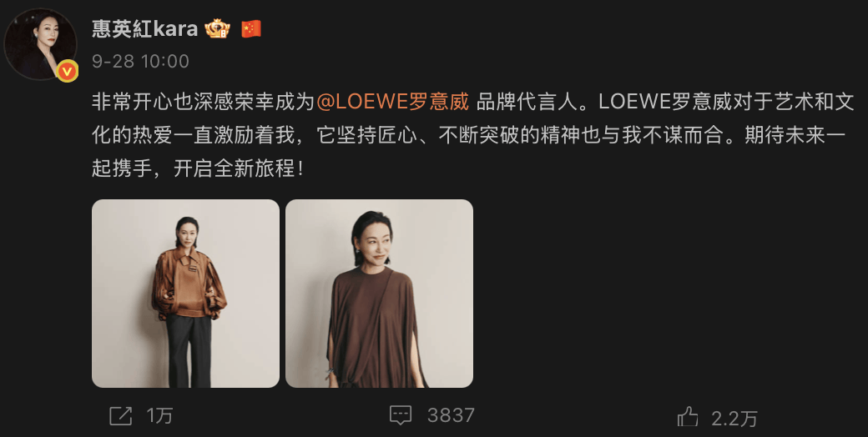Click the username 惠英紅kara
868x437 pixels.
tap(145, 28)
